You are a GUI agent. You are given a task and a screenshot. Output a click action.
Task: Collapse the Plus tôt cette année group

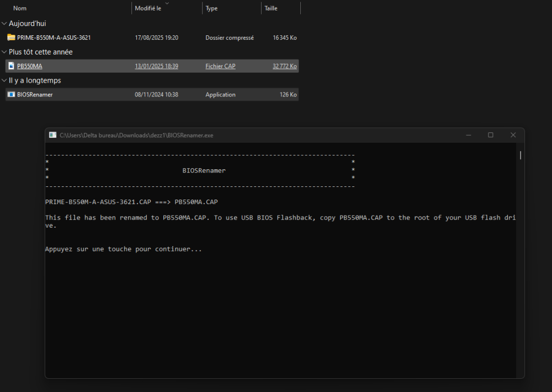(x=4, y=52)
